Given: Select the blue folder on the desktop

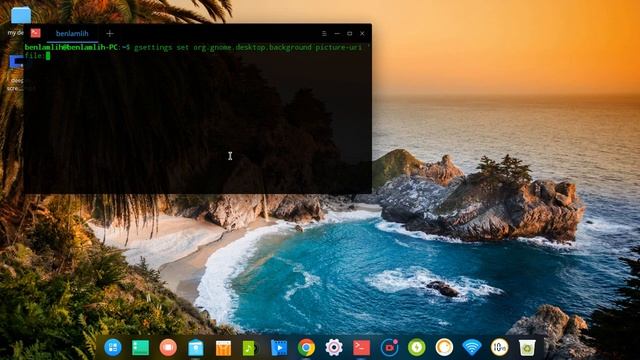Looking at the screenshot, I should pos(20,16).
